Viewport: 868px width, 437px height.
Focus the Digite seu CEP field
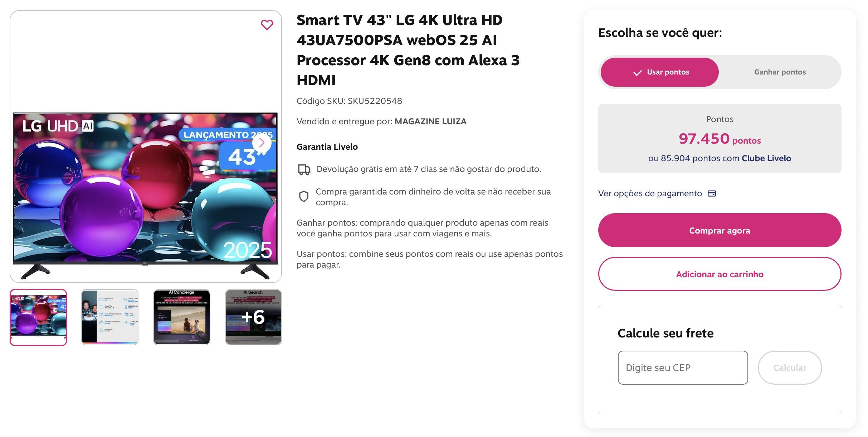point(683,368)
